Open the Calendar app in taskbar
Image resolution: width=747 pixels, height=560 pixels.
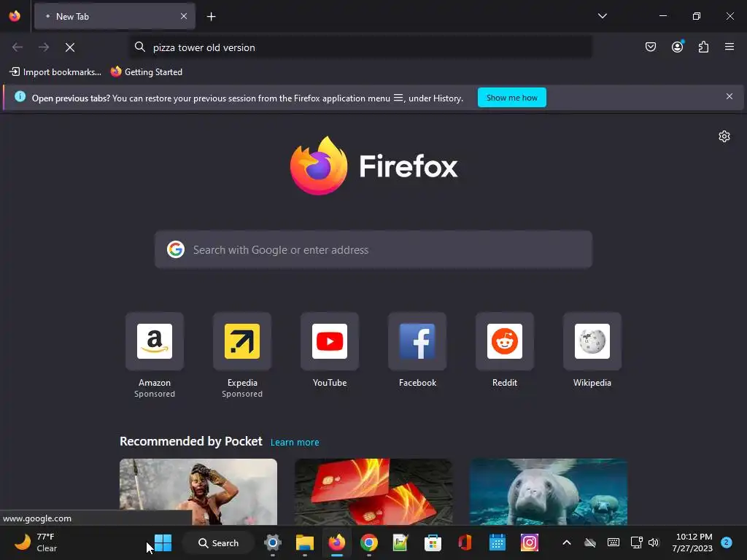(497, 542)
